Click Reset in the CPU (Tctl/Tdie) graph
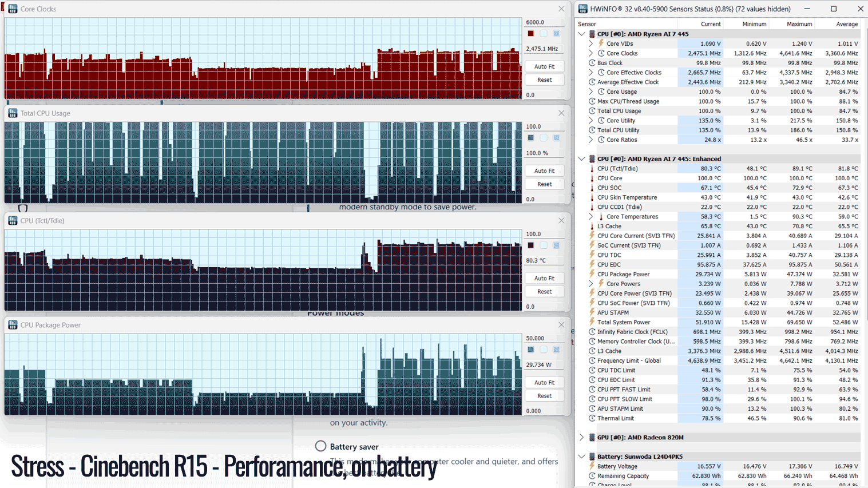 544,292
